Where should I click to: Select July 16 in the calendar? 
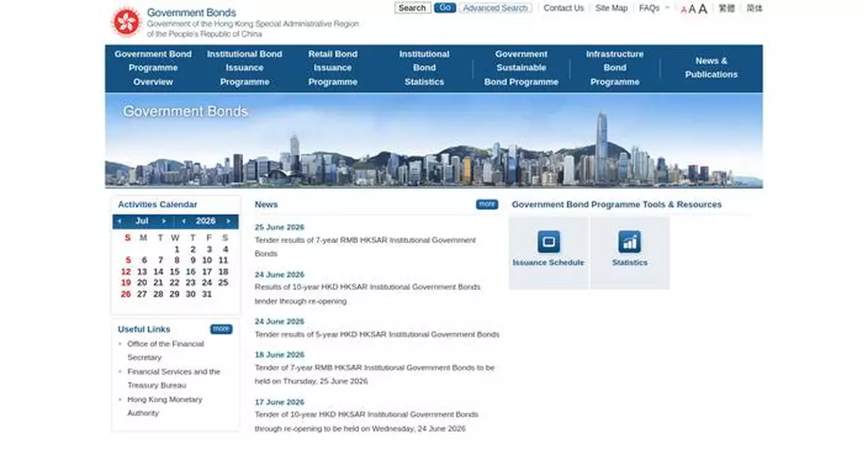(190, 272)
